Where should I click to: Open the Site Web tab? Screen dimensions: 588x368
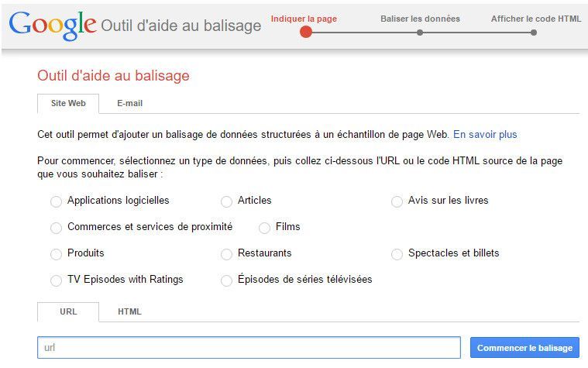coord(68,103)
